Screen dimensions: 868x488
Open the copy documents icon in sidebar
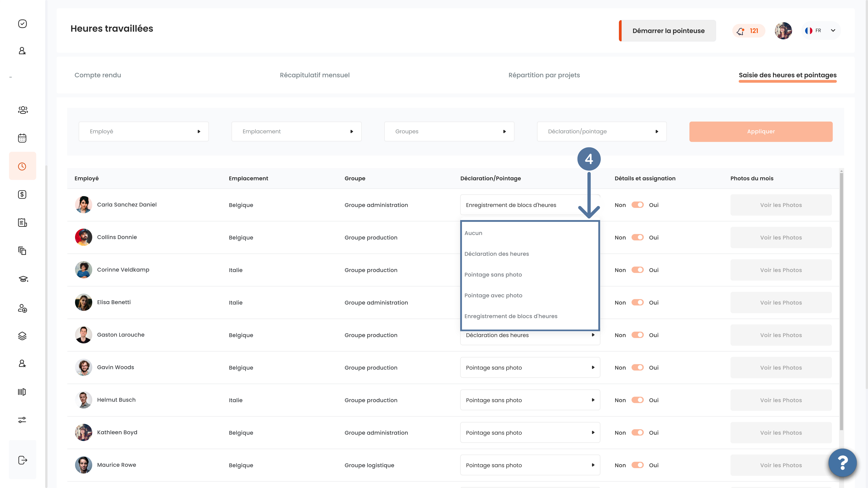pyautogui.click(x=22, y=251)
